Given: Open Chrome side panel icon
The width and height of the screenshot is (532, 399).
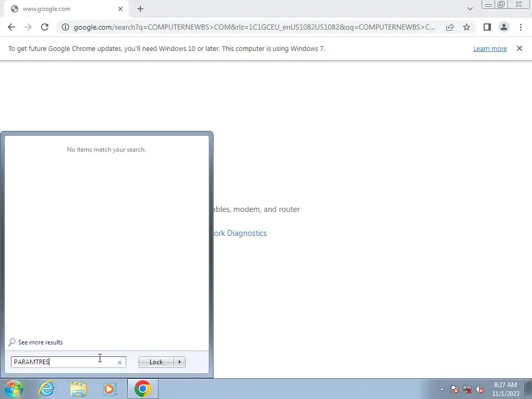Looking at the screenshot, I should [x=487, y=27].
